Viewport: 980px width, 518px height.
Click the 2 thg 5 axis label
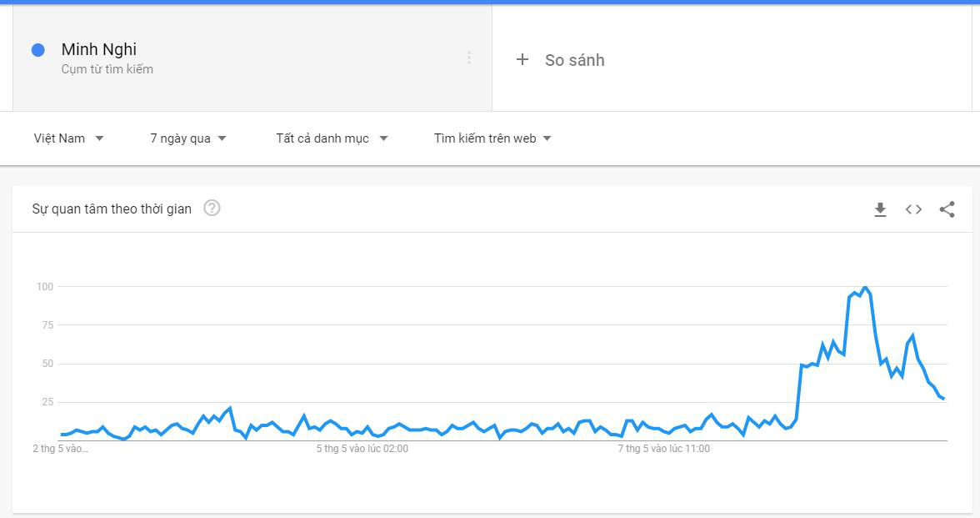pyautogui.click(x=60, y=449)
